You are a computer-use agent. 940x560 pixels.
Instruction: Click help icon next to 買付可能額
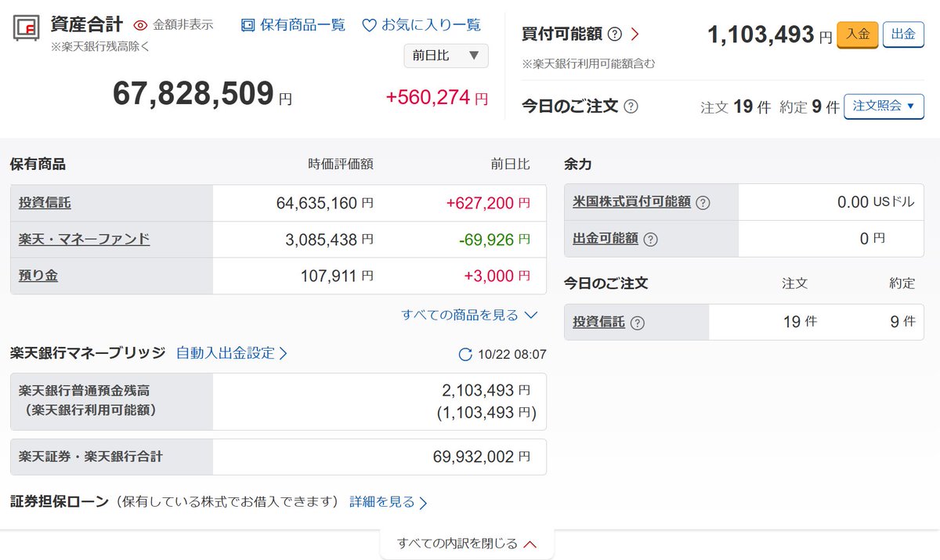[615, 34]
